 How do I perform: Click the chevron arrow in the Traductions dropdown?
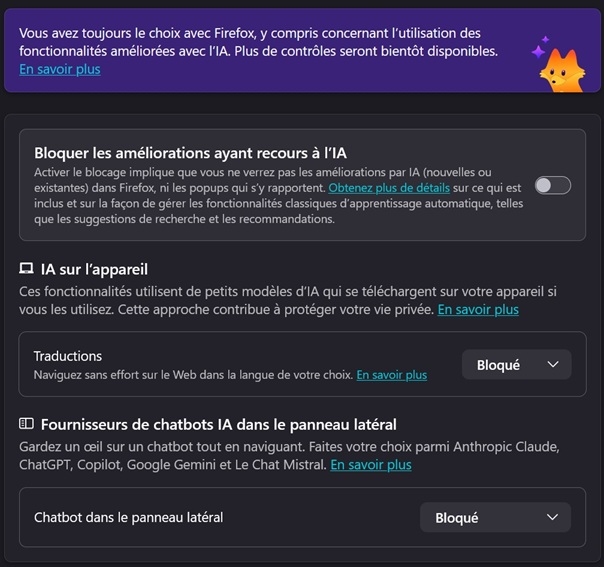click(x=553, y=365)
